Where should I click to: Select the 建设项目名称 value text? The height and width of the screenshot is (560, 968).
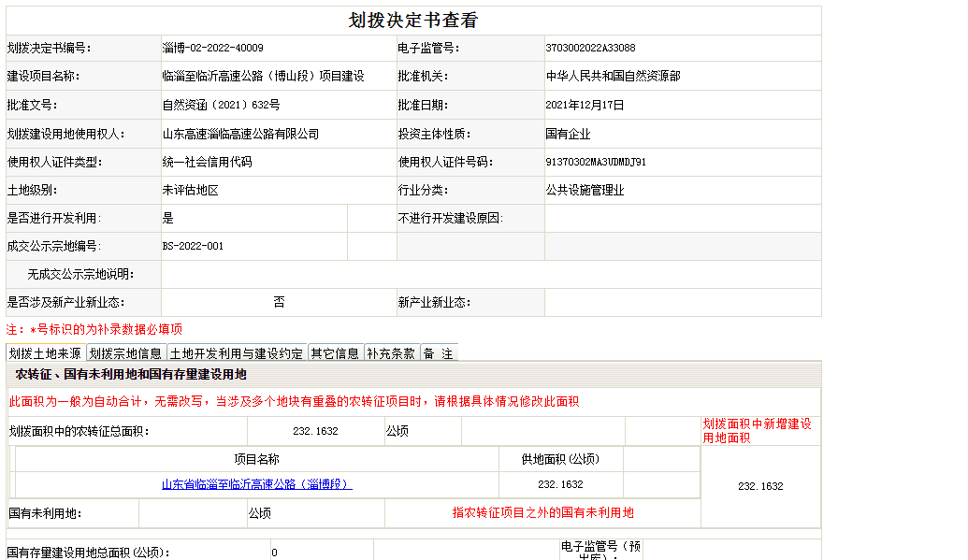pyautogui.click(x=263, y=77)
